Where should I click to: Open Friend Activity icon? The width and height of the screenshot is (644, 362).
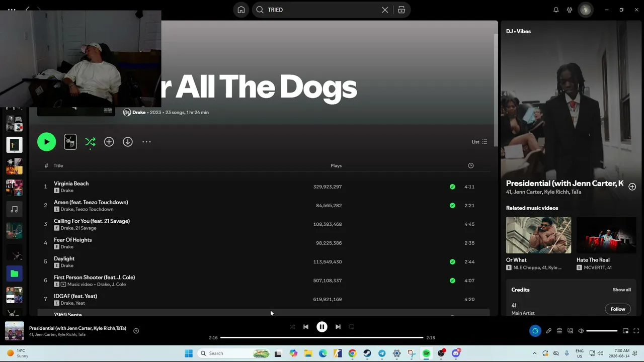tap(570, 10)
